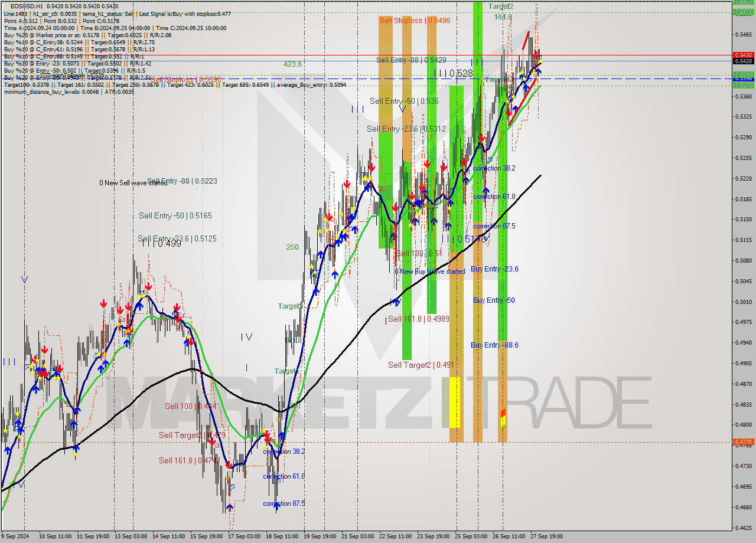Select the 0.4800 price axis label
This screenshot has height=543, width=756.
tap(742, 425)
